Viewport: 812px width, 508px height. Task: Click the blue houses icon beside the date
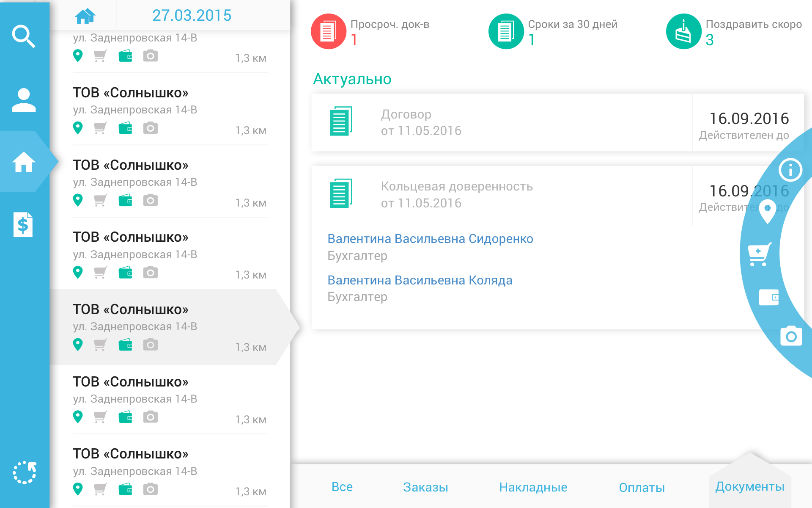85,16
